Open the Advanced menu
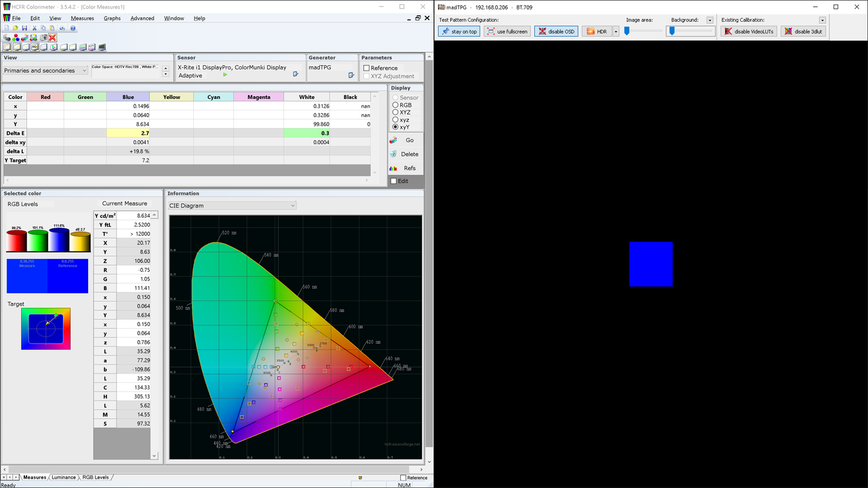This screenshot has width=868, height=488. tap(142, 18)
